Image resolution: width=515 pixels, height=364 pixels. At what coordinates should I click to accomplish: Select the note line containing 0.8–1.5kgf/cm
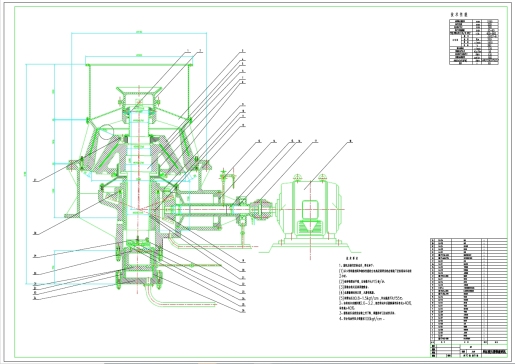click(x=371, y=298)
